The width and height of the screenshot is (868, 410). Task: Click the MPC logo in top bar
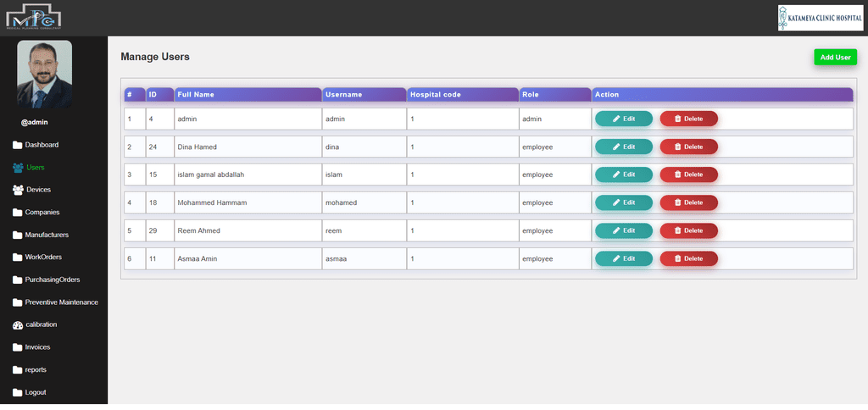pyautogui.click(x=34, y=17)
